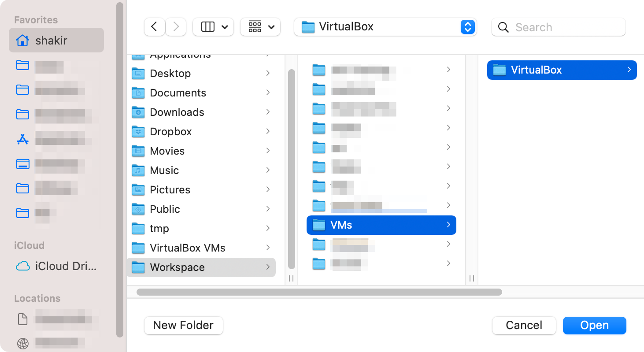
Task: Select the Music folder
Action: [201, 170]
